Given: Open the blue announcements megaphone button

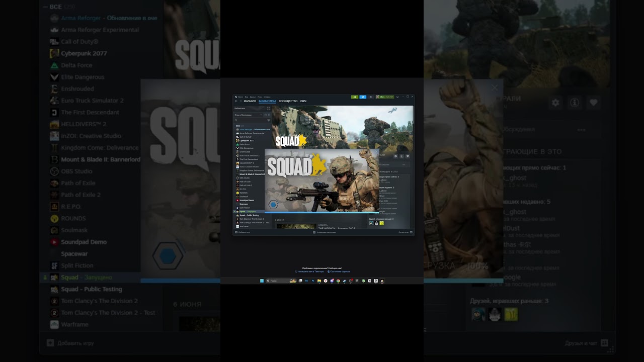Looking at the screenshot, I should point(363,97).
